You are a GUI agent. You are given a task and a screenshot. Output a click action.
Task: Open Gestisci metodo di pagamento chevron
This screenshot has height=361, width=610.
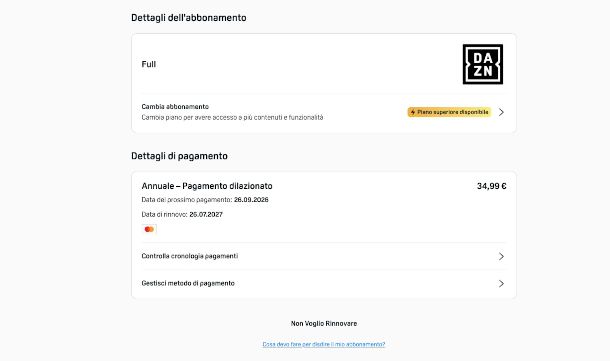(501, 284)
